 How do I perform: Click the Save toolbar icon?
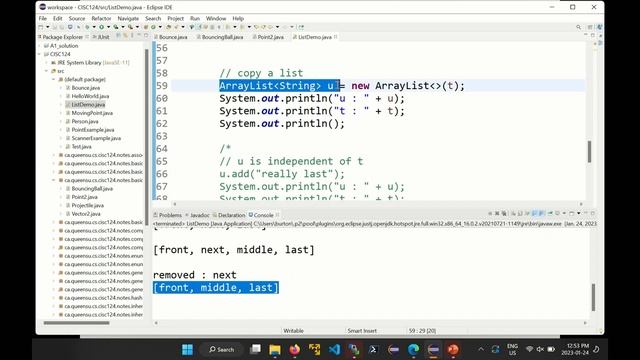[55, 27]
